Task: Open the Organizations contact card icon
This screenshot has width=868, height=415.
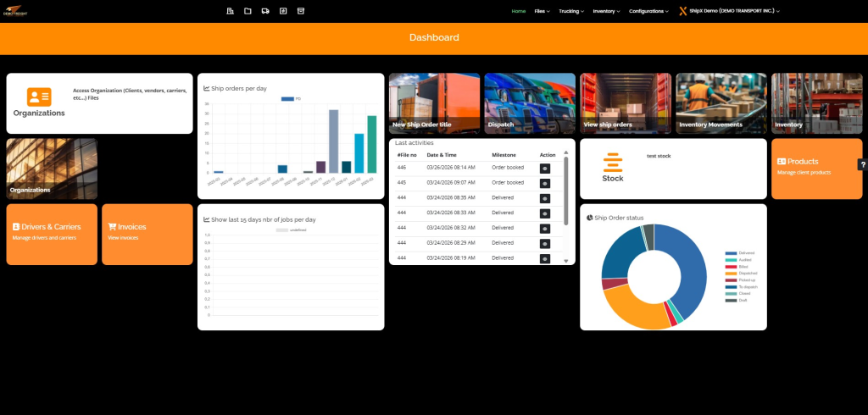Action: tap(39, 97)
